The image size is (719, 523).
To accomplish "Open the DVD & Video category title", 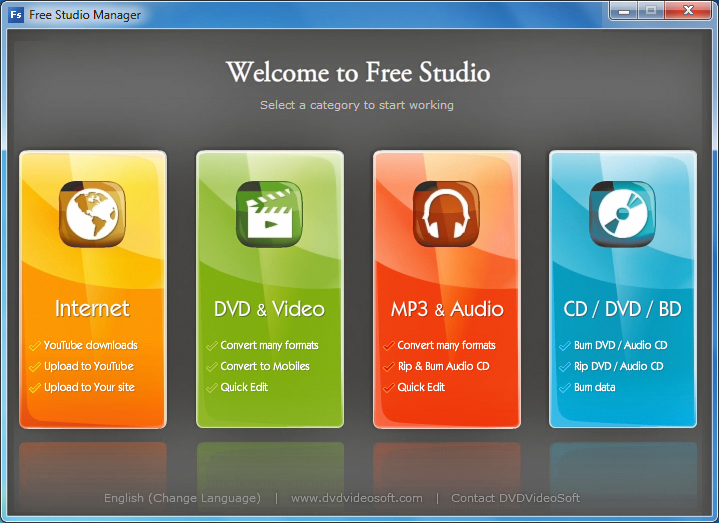I will click(x=269, y=309).
